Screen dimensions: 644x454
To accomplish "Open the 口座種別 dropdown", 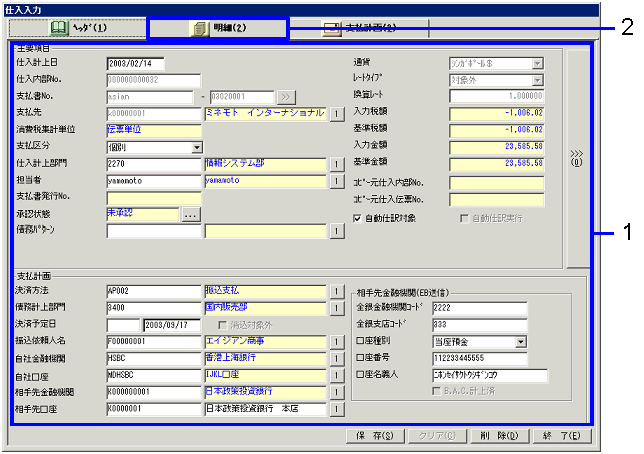I will coord(521,341).
